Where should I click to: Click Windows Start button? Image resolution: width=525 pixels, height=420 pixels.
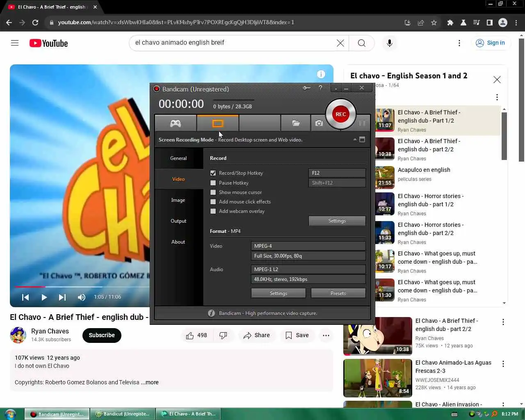pyautogui.click(x=10, y=414)
